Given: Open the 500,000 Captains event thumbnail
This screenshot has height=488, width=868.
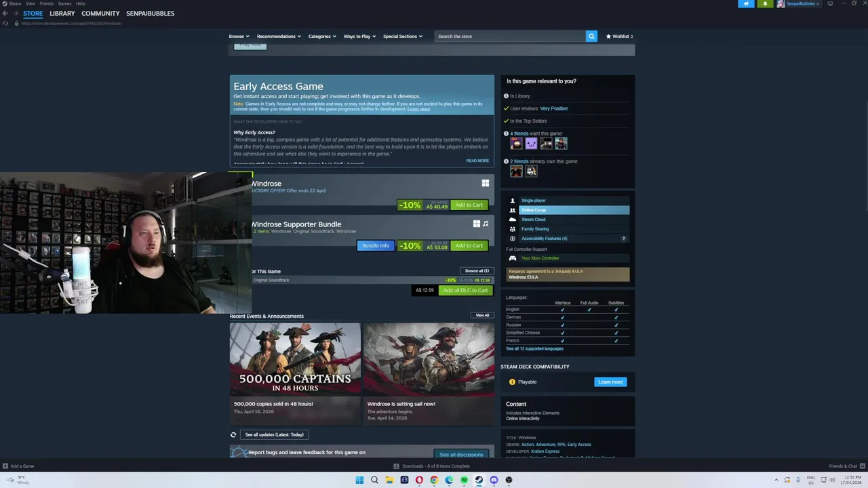Looking at the screenshot, I should pos(295,359).
